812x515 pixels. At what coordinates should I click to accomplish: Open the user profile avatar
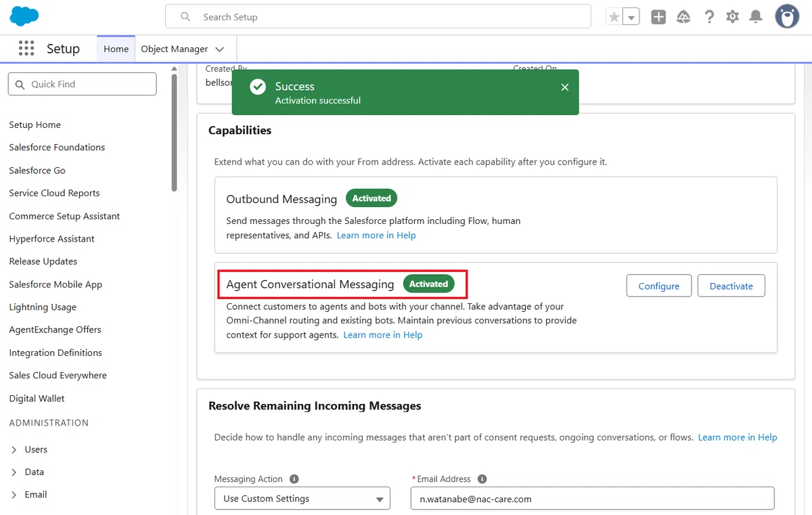(x=787, y=17)
